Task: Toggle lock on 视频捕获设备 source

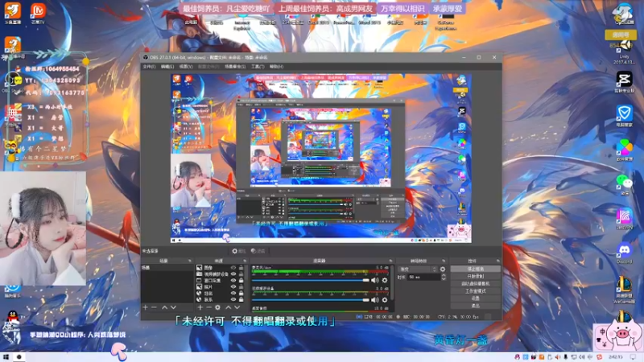Action: point(241,274)
